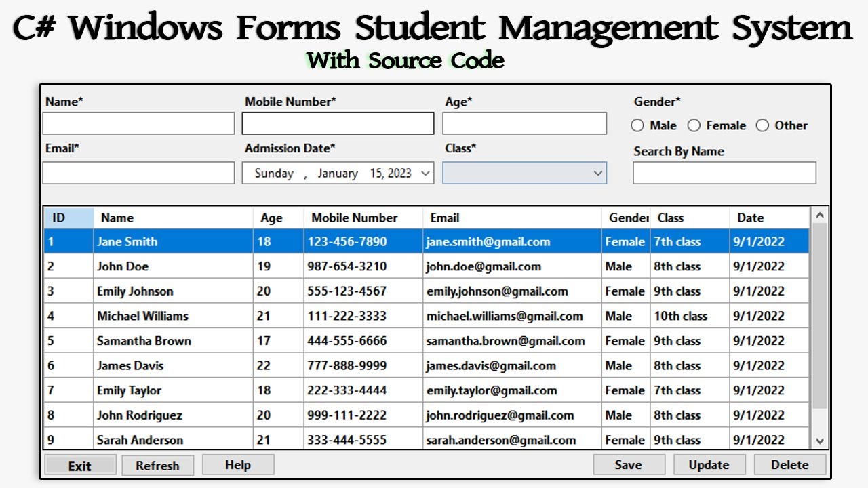Select the Emily Taylor name cell
This screenshot has width=868, height=488.
point(174,390)
